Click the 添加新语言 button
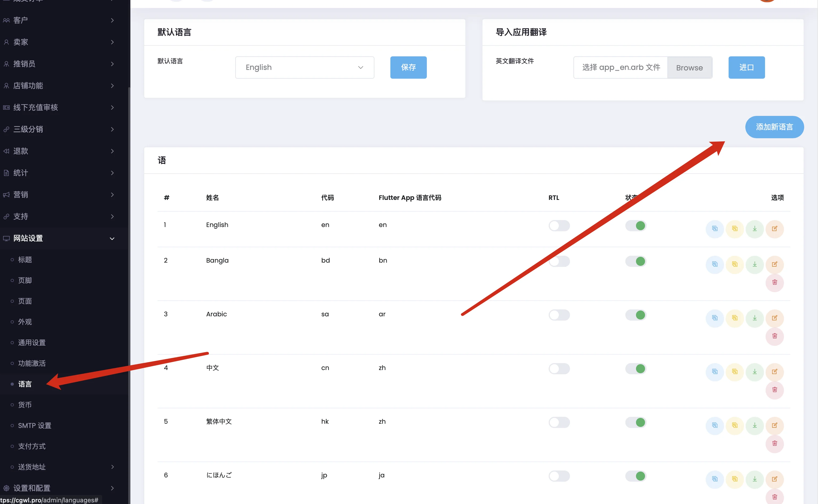This screenshot has height=504, width=818. (x=774, y=127)
